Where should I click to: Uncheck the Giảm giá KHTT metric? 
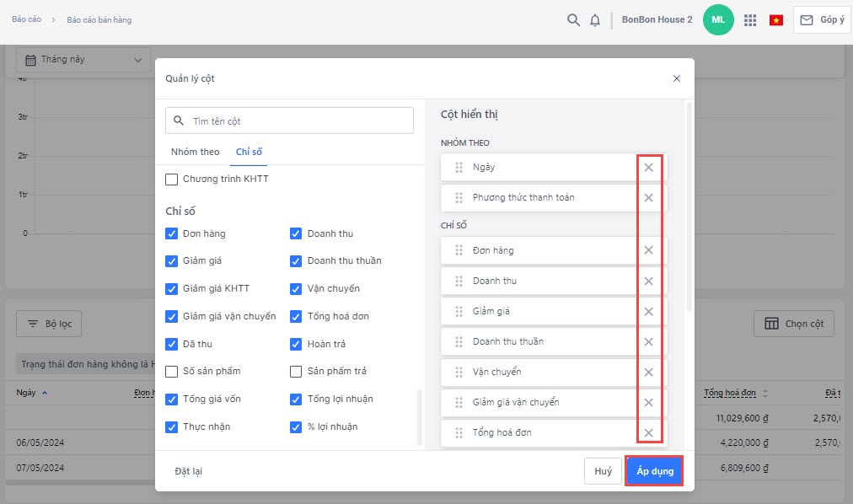172,289
